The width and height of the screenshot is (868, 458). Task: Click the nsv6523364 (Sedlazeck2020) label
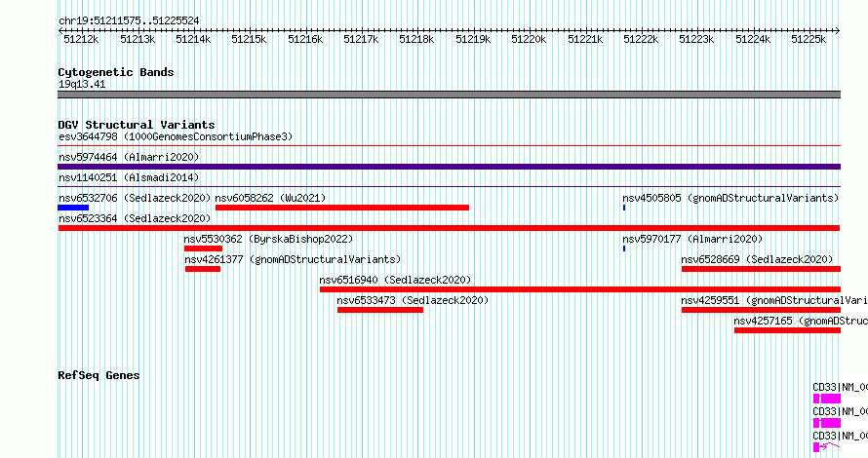click(135, 218)
